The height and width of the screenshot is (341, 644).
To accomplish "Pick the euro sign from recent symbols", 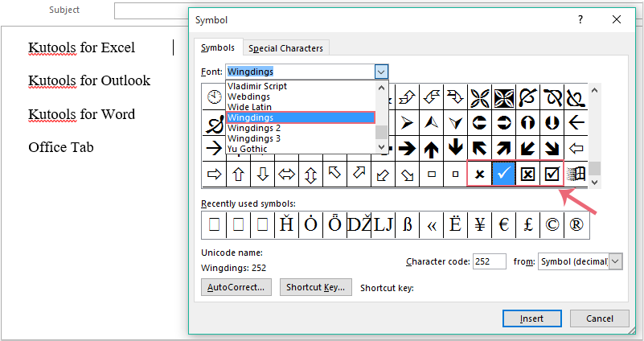I will pyautogui.click(x=505, y=225).
